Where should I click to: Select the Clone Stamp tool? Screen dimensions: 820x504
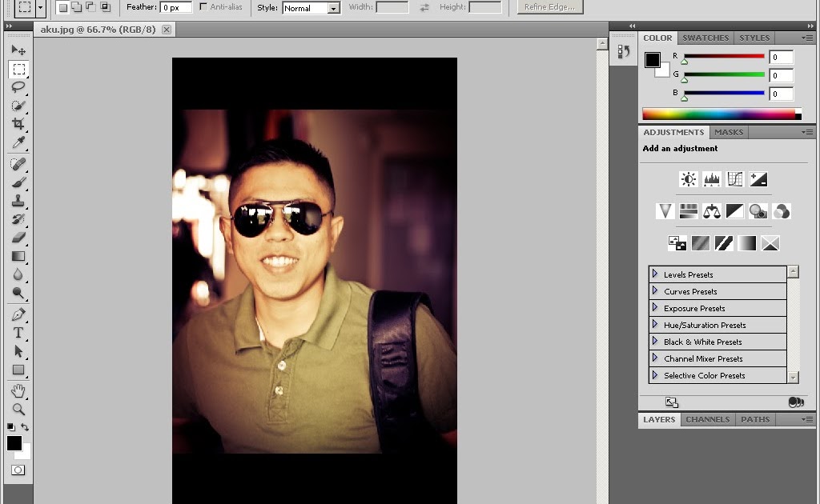18,201
